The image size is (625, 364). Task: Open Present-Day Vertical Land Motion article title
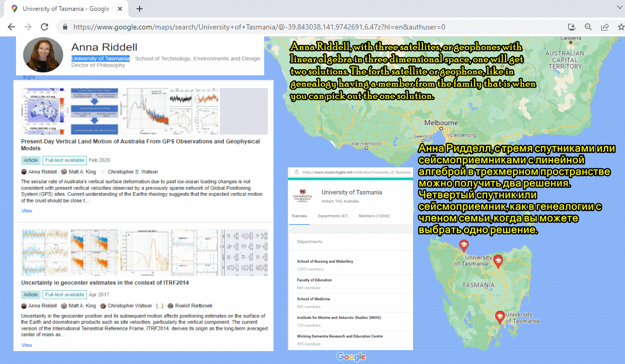[x=141, y=145]
